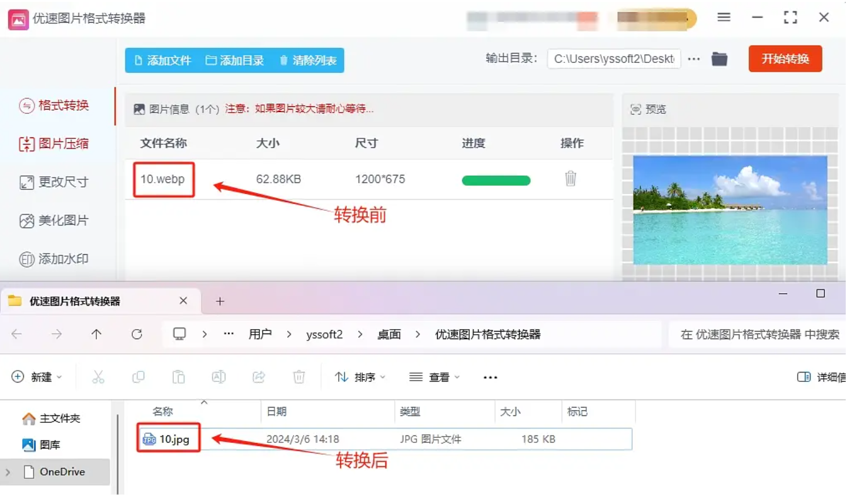The width and height of the screenshot is (847, 504).
Task: Open the 新建 dropdown
Action: (38, 377)
